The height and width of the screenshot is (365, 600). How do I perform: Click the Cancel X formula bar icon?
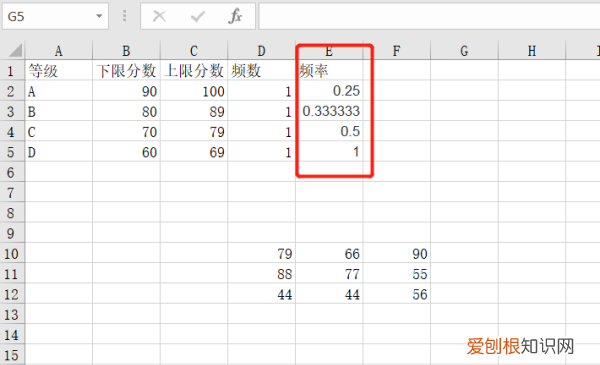pyautogui.click(x=159, y=16)
